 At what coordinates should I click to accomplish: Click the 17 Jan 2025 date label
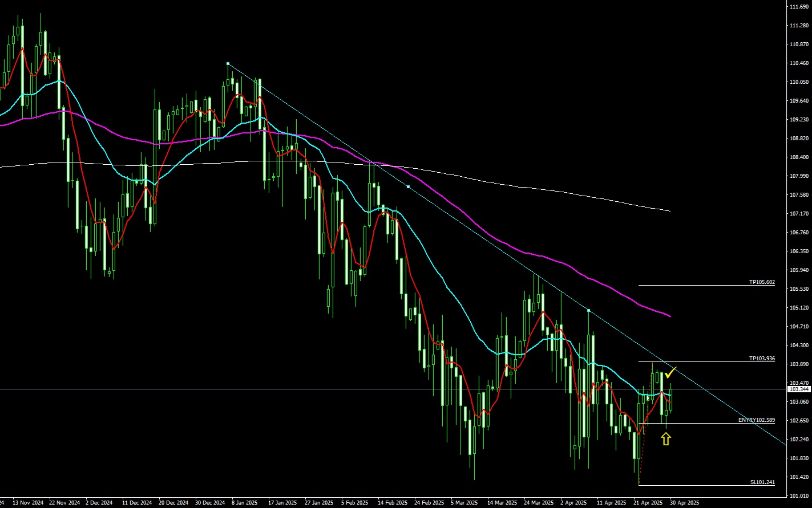(282, 503)
